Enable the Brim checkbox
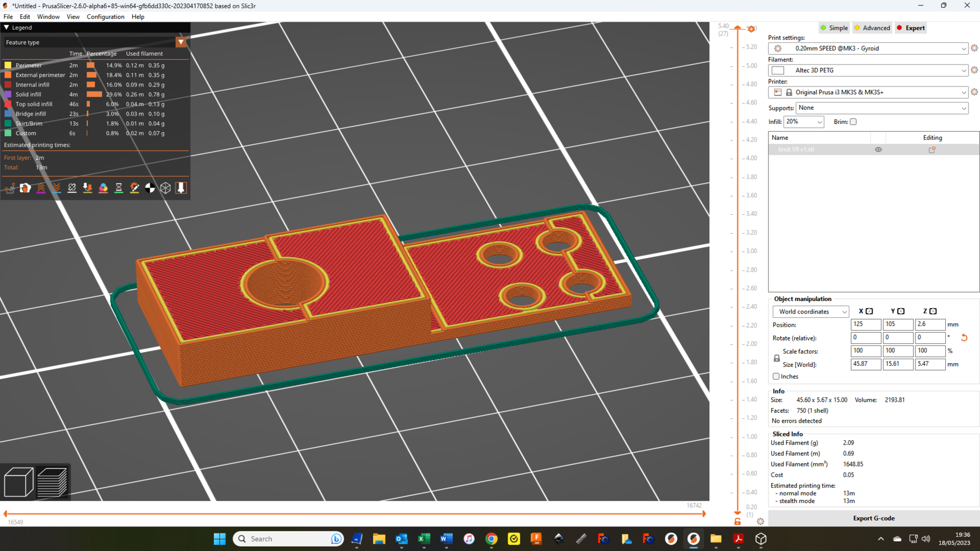Image resolution: width=980 pixels, height=551 pixels. pos(853,122)
